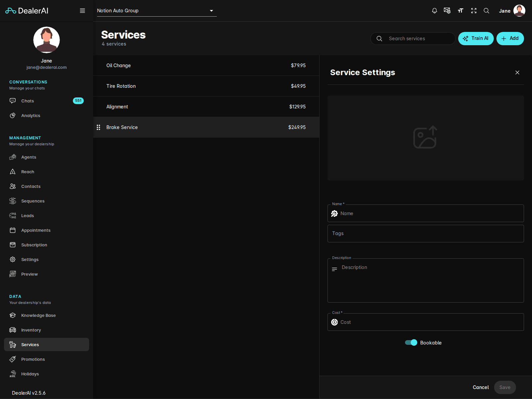Toggle the Bookable switch off

(411, 342)
